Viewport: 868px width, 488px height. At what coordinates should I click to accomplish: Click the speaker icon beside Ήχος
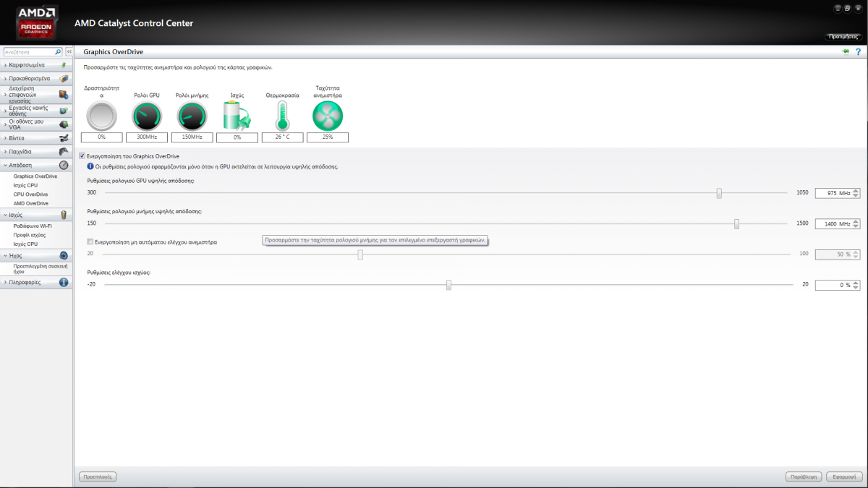click(x=64, y=255)
